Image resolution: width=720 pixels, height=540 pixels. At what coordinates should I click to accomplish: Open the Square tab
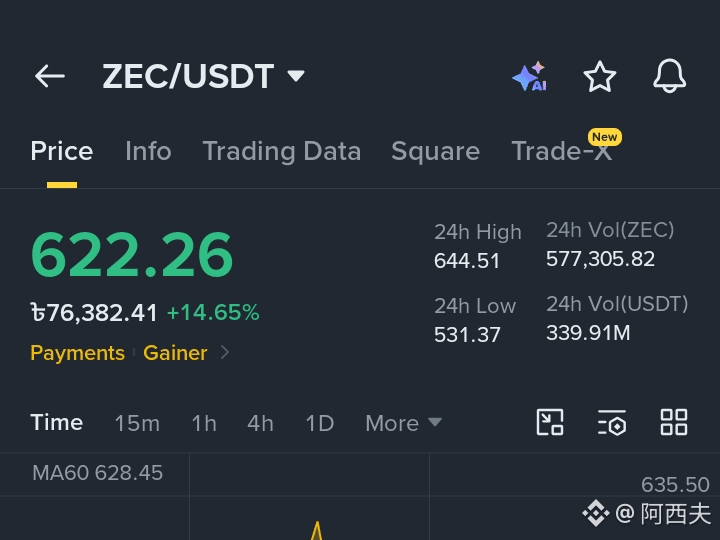(435, 151)
